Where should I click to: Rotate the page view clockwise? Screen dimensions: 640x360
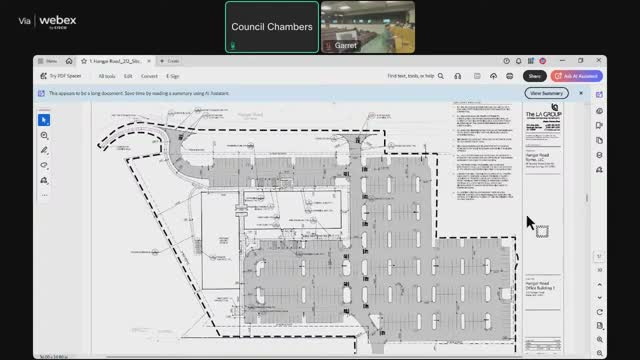coord(599,312)
